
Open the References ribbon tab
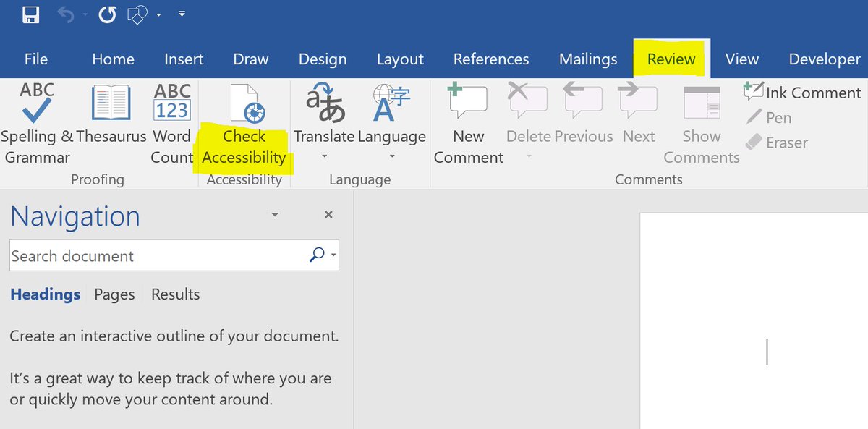491,59
